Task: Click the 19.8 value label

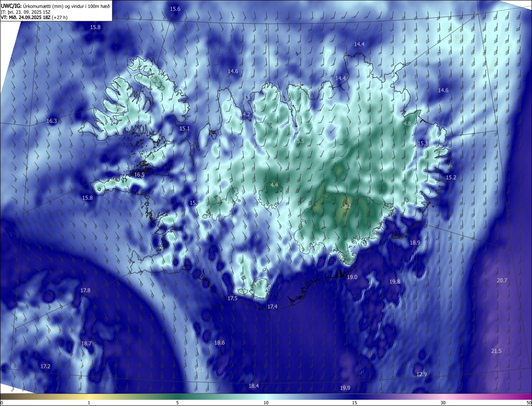Action: click(394, 282)
